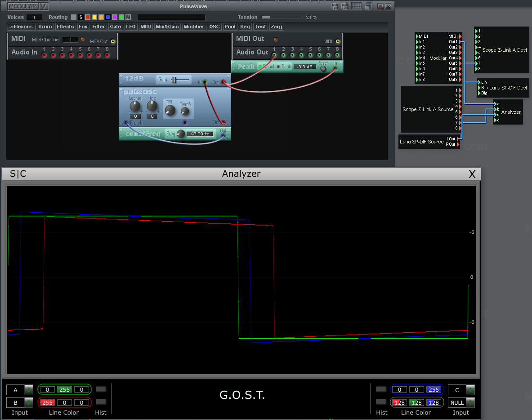Open Analyzer input A dropdown arrow
This screenshot has width=532, height=420.
pos(29,390)
